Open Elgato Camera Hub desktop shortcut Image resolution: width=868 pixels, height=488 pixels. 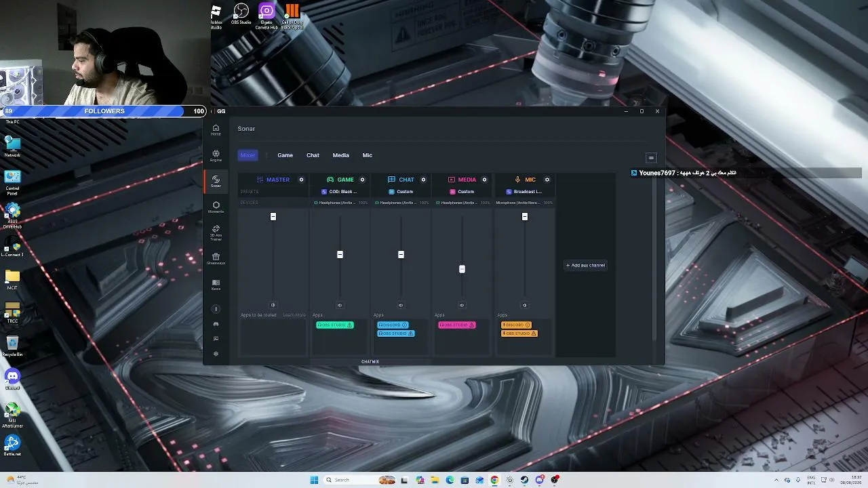pos(266,16)
